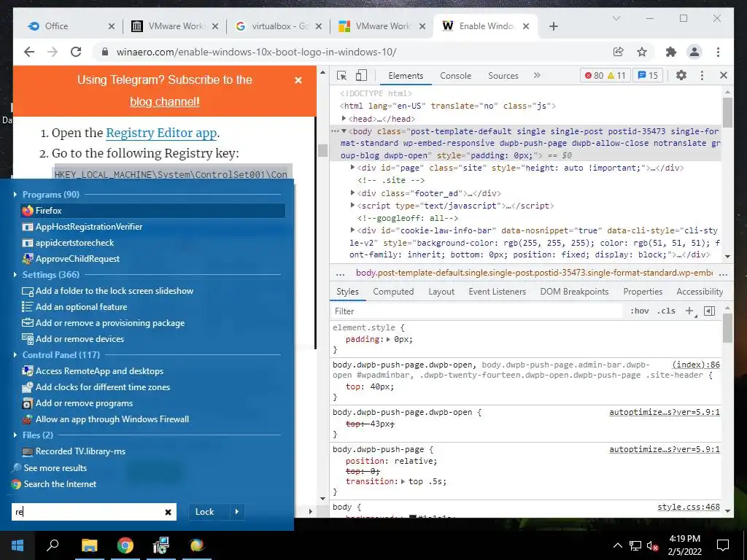The height and width of the screenshot is (560, 747).
Task: Add new style rule plus icon
Action: point(689,311)
